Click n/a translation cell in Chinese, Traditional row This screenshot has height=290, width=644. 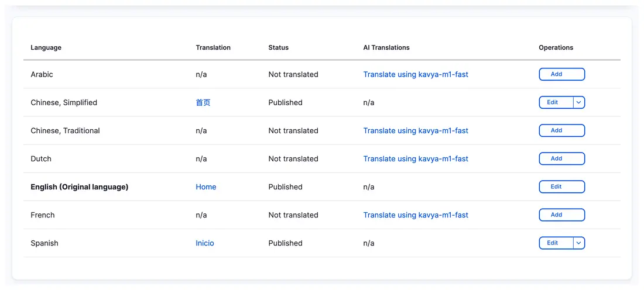(201, 131)
